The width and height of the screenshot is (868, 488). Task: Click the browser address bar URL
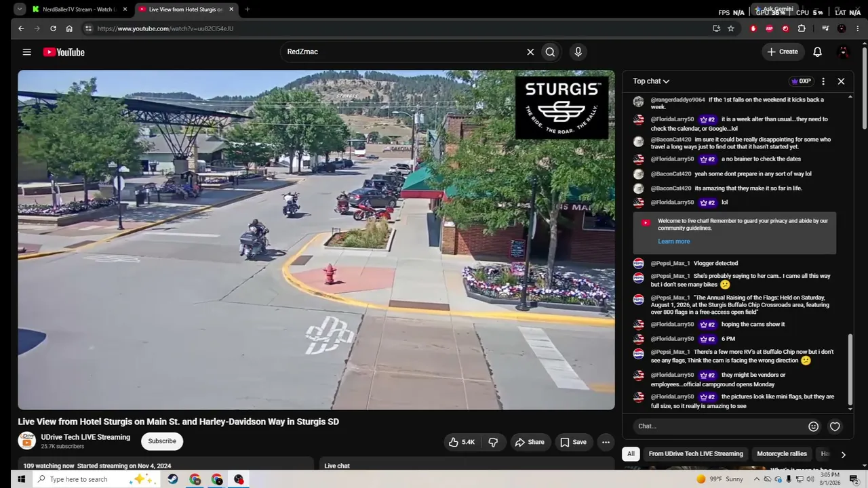click(165, 28)
